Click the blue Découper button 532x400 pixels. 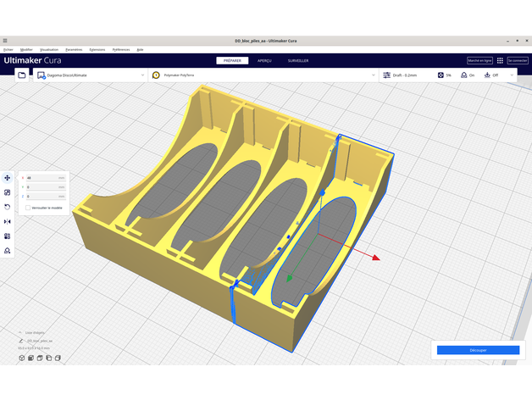tap(478, 349)
